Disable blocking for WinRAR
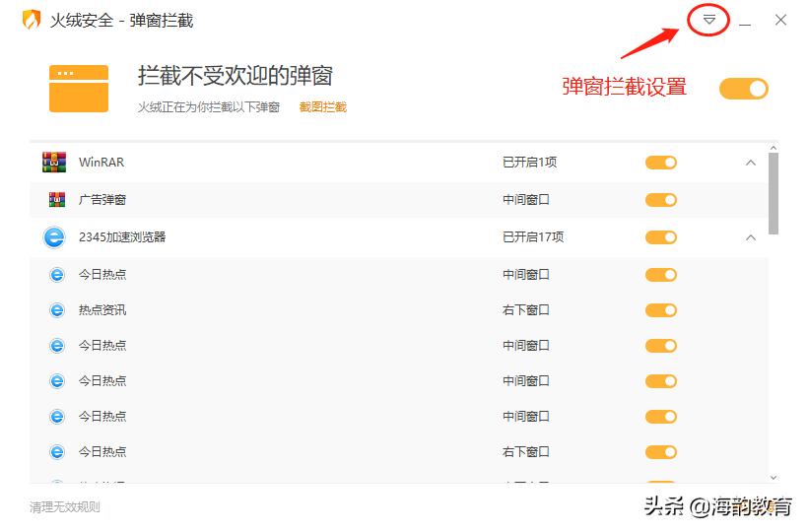 pos(660,163)
